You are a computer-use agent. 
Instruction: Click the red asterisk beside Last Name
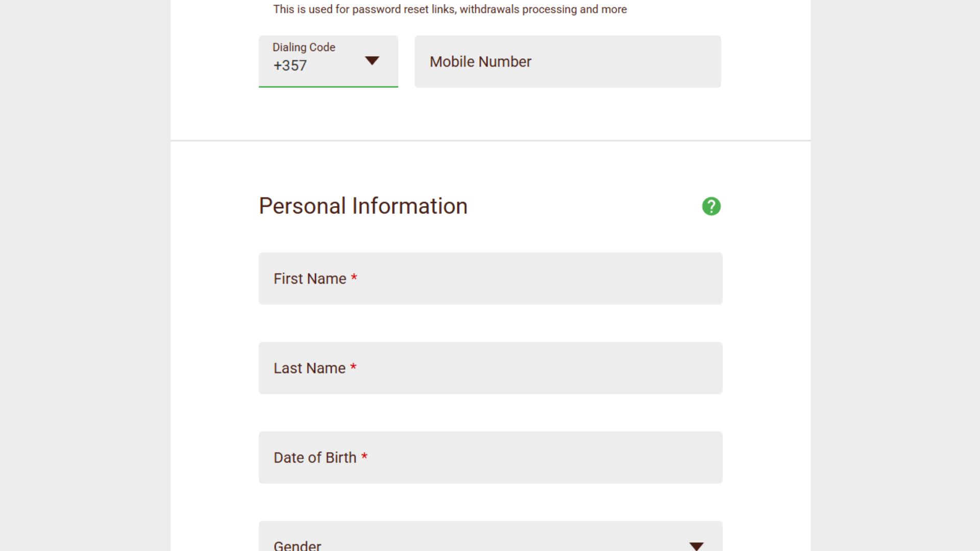pyautogui.click(x=353, y=366)
